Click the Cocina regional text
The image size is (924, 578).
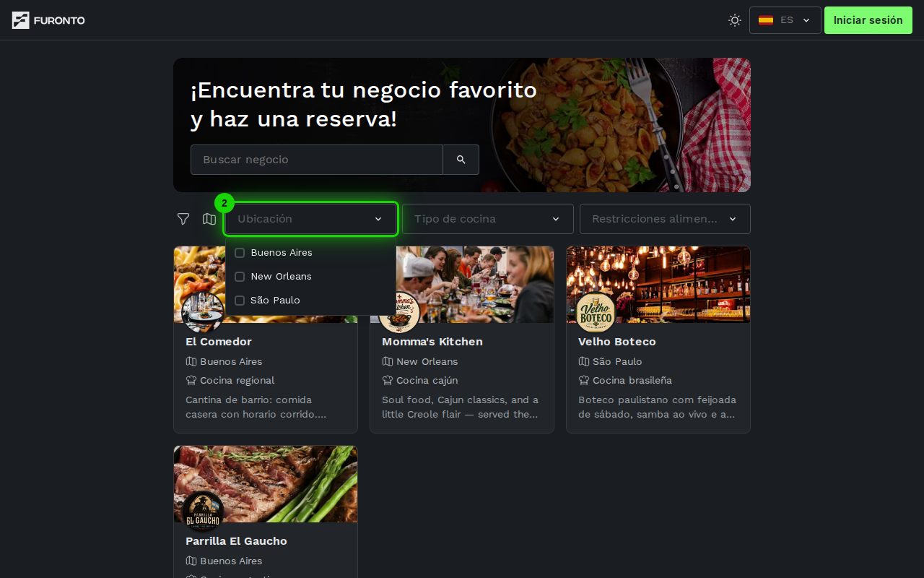click(237, 380)
